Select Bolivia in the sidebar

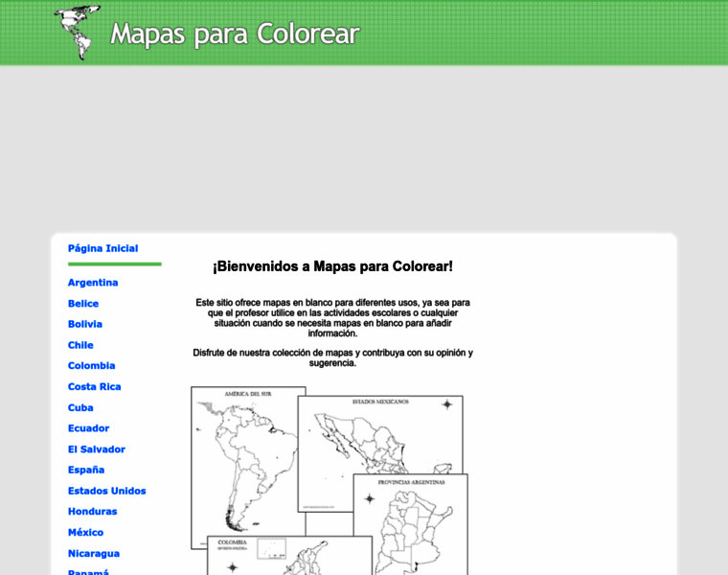tap(85, 324)
